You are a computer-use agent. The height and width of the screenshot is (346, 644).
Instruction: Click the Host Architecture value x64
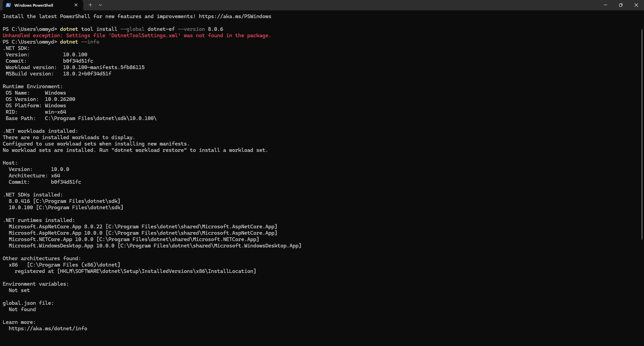56,176
